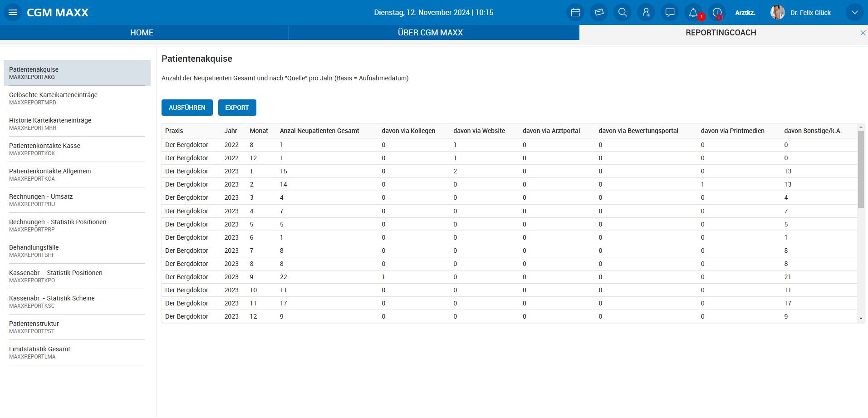Click the Printmedien value 1 in 2023 month 2
Viewport: 868px width, 418px height.
pyautogui.click(x=702, y=184)
